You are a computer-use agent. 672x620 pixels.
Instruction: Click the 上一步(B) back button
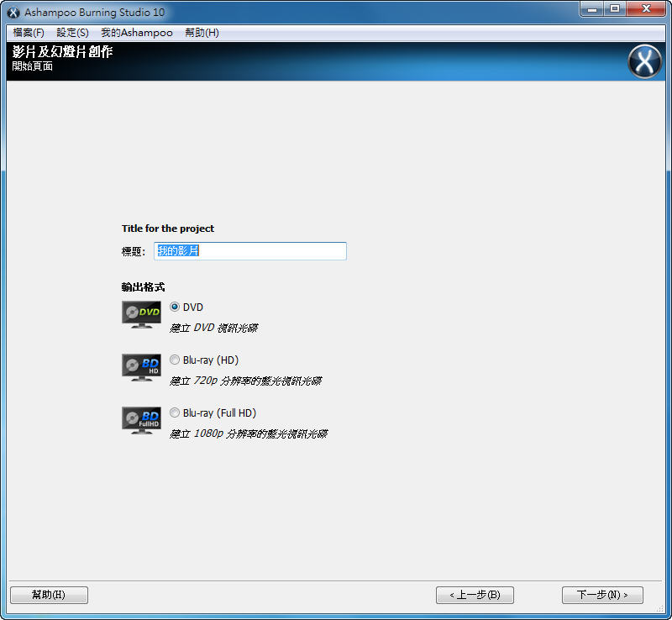(x=475, y=595)
